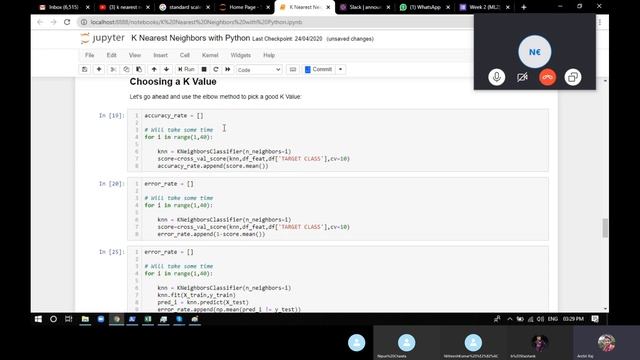This screenshot has height=360, width=640.
Task: Restart kernel and rerun all fast-forward icon
Action: click(x=228, y=69)
